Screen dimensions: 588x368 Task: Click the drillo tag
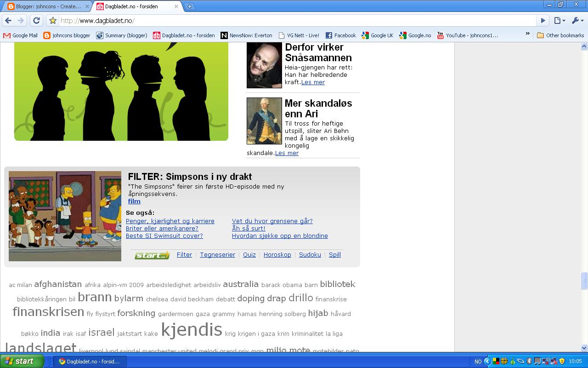tap(300, 298)
